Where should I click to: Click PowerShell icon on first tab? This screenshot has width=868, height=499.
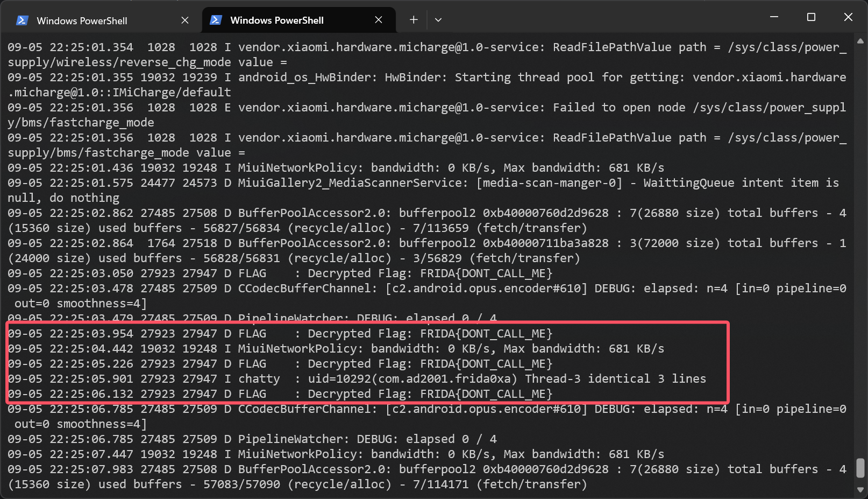click(x=22, y=20)
